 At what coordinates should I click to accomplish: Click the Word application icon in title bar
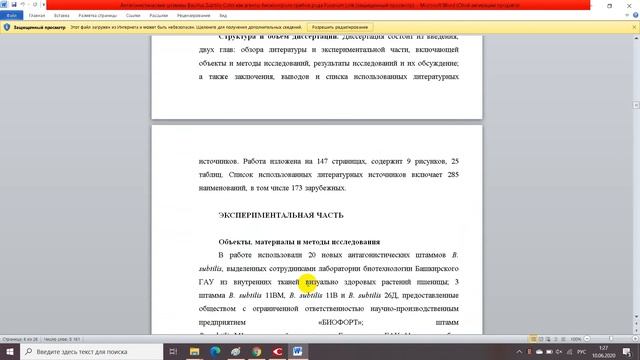pyautogui.click(x=4, y=4)
